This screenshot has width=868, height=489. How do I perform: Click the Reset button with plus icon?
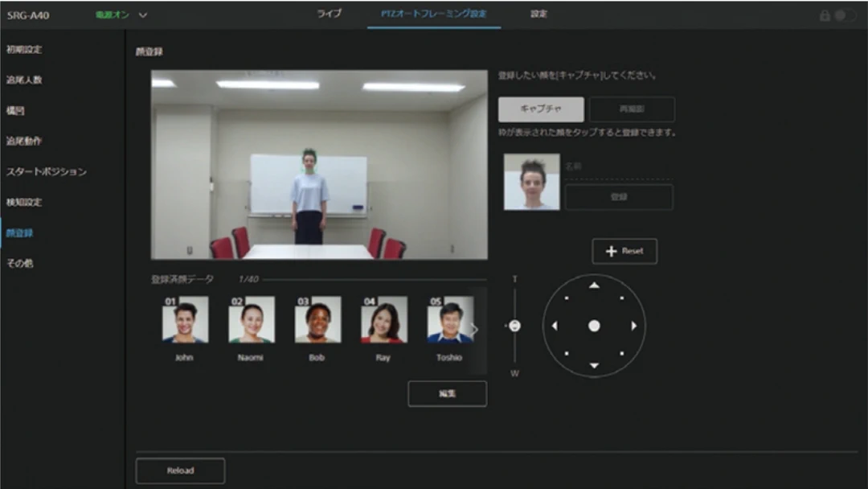click(x=624, y=251)
